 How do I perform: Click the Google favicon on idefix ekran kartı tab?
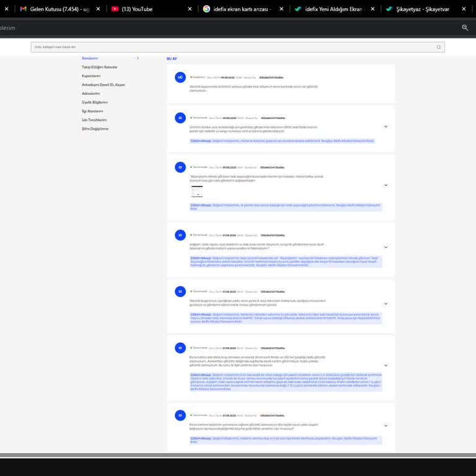(x=206, y=9)
